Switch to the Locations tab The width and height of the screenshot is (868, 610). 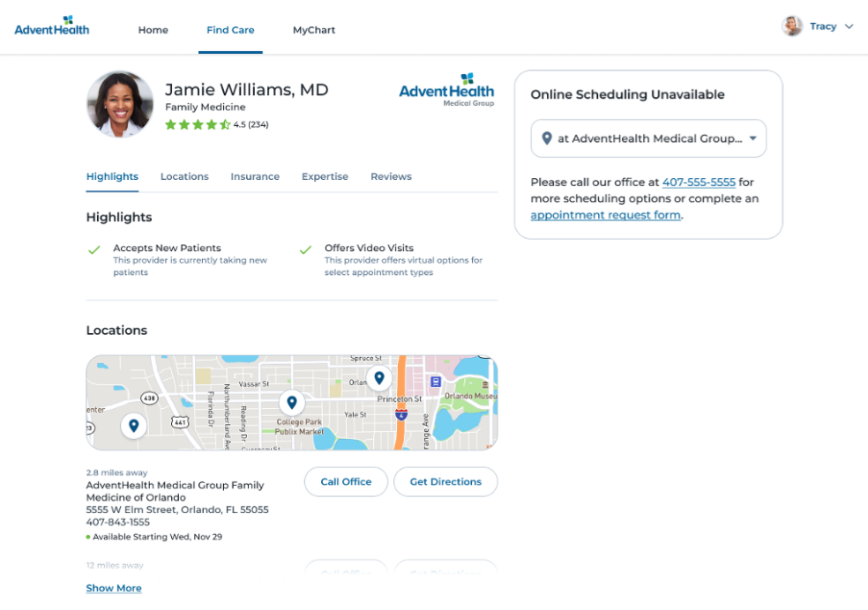coord(184,176)
